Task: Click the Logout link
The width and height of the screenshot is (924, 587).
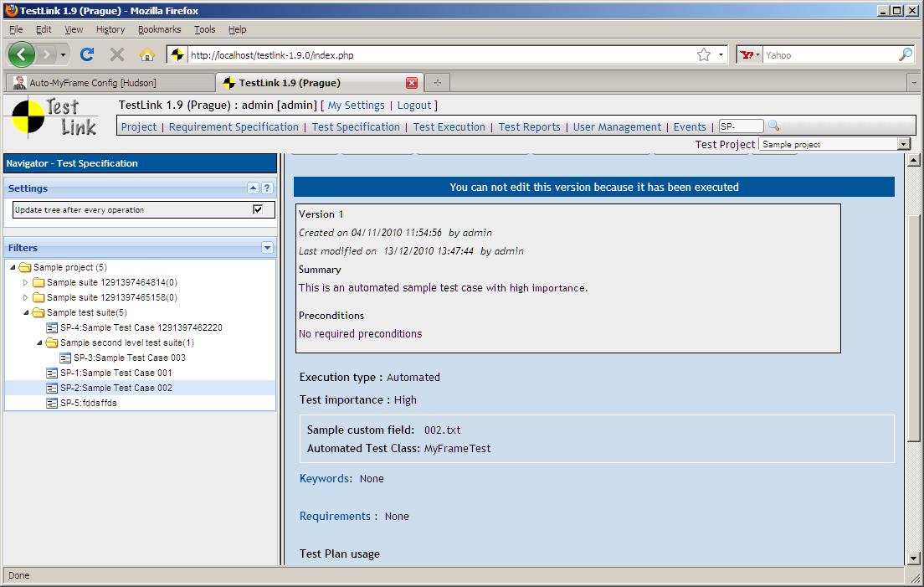Action: tap(413, 106)
